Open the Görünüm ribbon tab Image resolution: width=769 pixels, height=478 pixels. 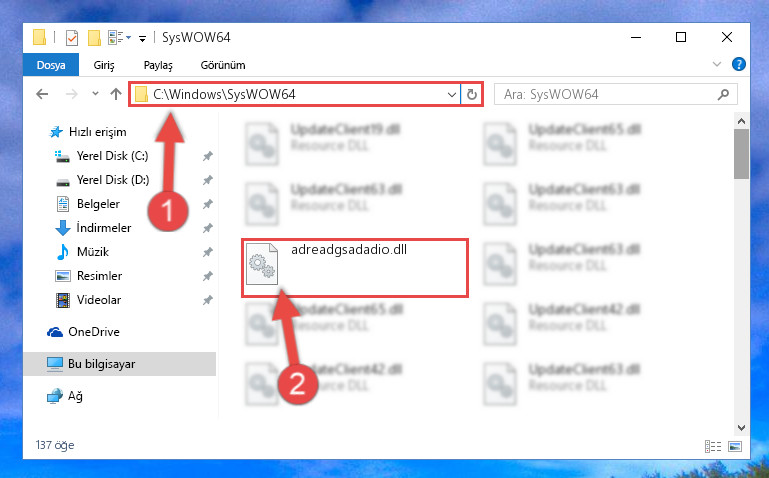(x=223, y=65)
